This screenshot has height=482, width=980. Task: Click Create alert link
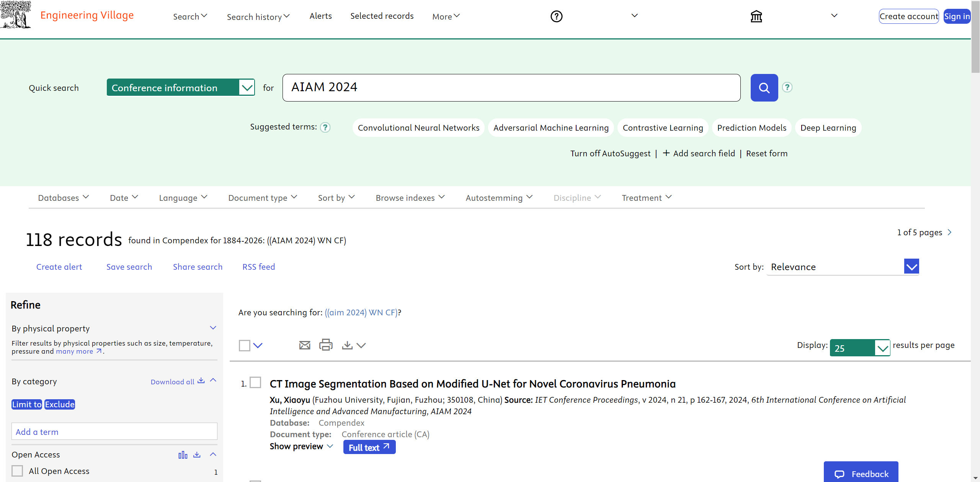[x=59, y=267]
